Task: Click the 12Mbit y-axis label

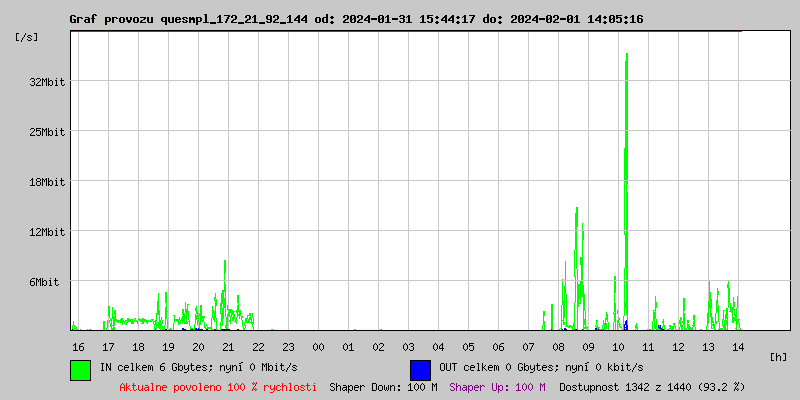Action: click(46, 232)
